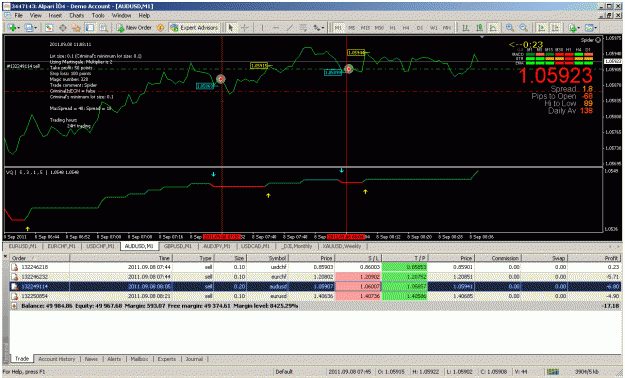Open the Profiles toolbar icon

coord(29,28)
